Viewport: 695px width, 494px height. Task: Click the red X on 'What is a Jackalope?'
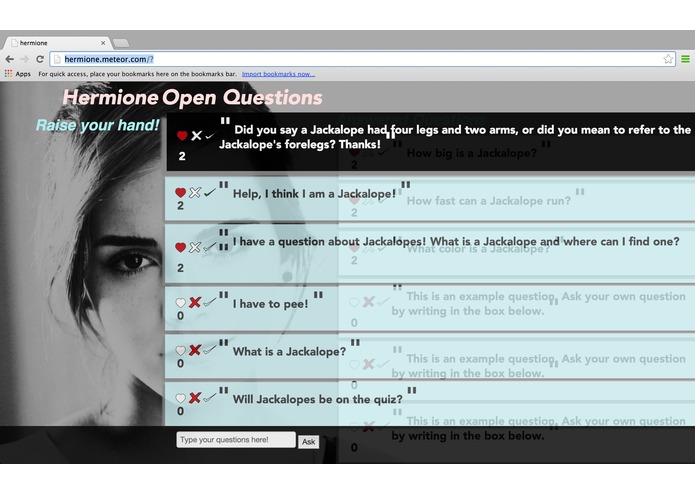tap(195, 350)
